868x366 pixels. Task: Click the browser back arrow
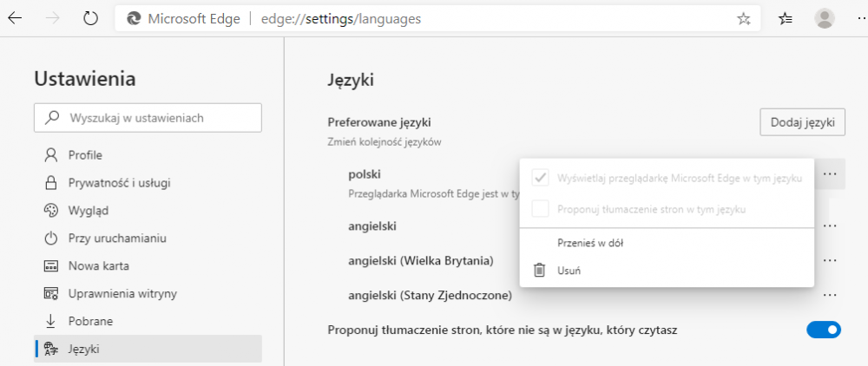(16, 18)
